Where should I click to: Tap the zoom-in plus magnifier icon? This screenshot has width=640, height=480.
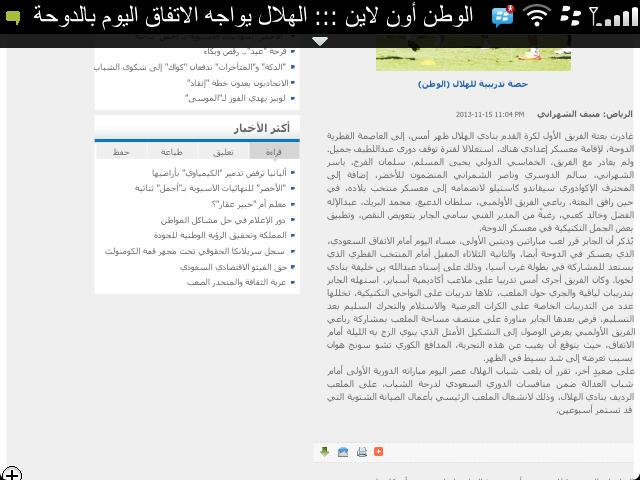click(11, 473)
